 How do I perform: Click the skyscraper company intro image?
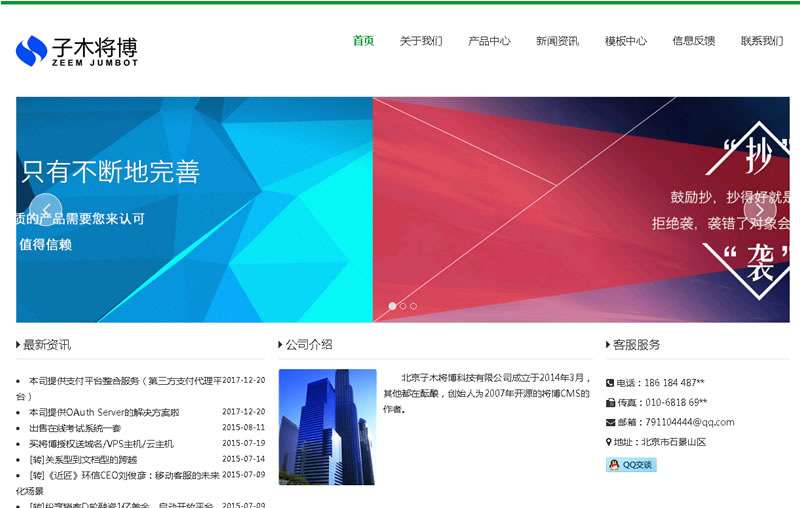coord(327,427)
